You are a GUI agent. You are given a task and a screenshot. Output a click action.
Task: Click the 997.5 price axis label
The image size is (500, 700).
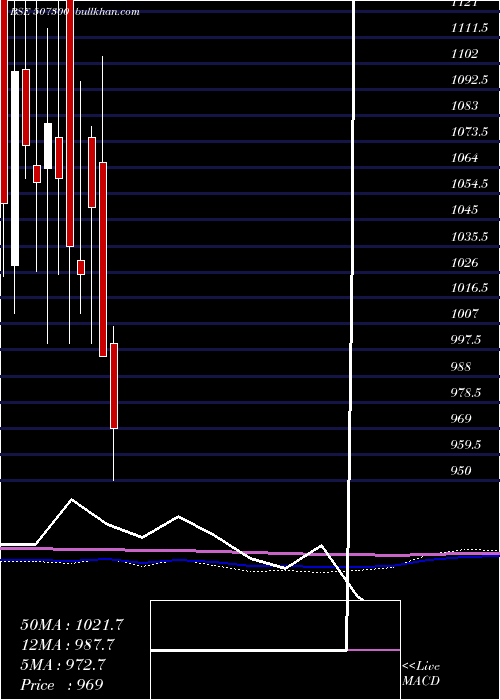[465, 340]
